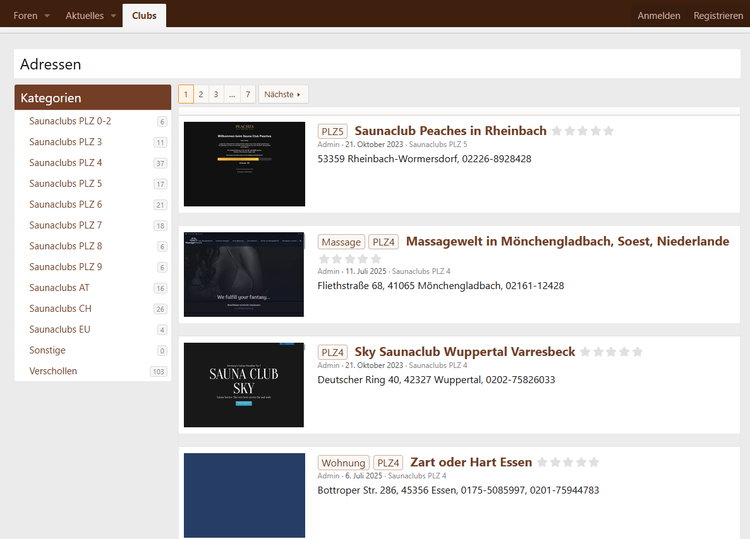Select category Saunaclubs PLZ 6
This screenshot has height=539, width=750.
point(66,204)
